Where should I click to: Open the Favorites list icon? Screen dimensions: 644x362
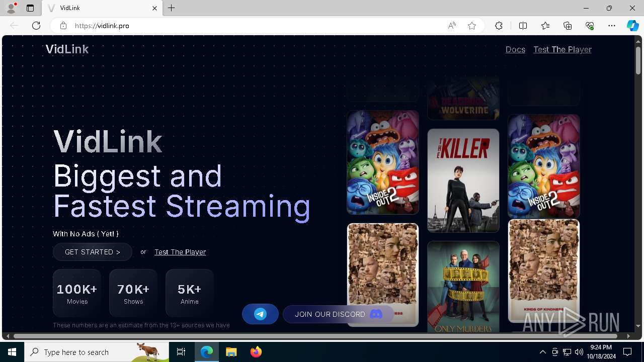point(545,26)
